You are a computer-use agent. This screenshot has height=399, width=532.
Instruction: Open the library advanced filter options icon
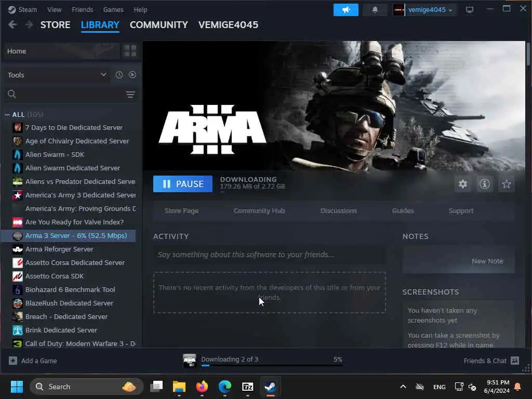click(130, 95)
